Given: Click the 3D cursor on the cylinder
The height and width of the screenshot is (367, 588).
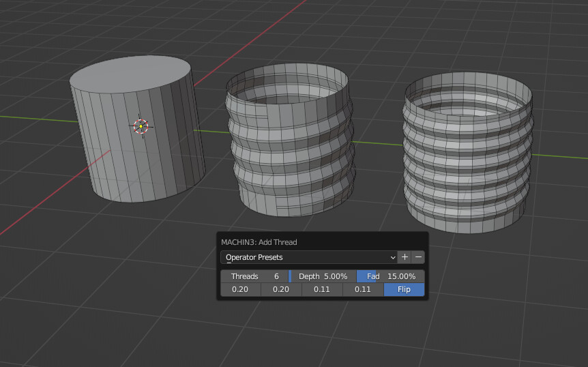Looking at the screenshot, I should (141, 126).
